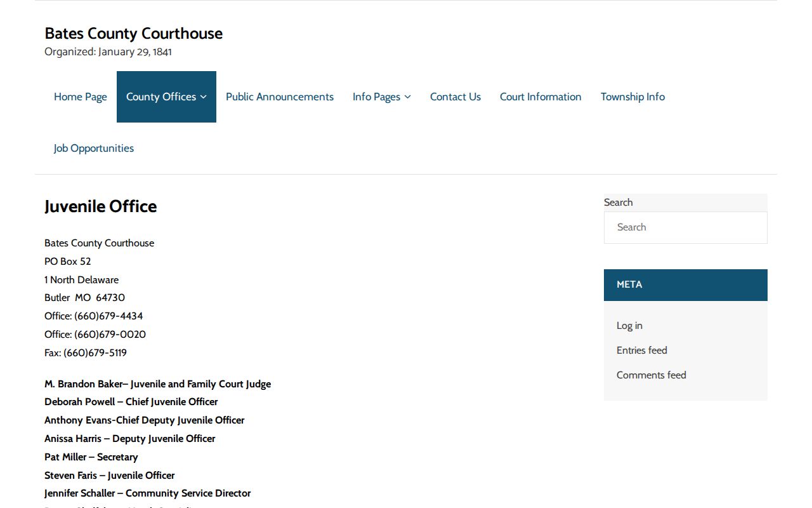The height and width of the screenshot is (508, 812).
Task: Focus the Search input field
Action: (x=686, y=227)
